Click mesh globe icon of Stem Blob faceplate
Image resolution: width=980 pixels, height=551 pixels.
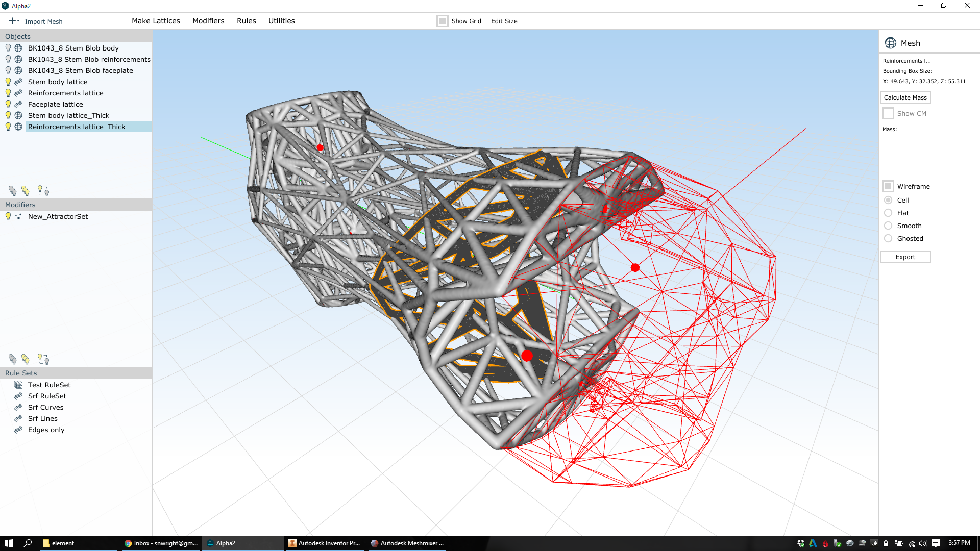tap(18, 70)
